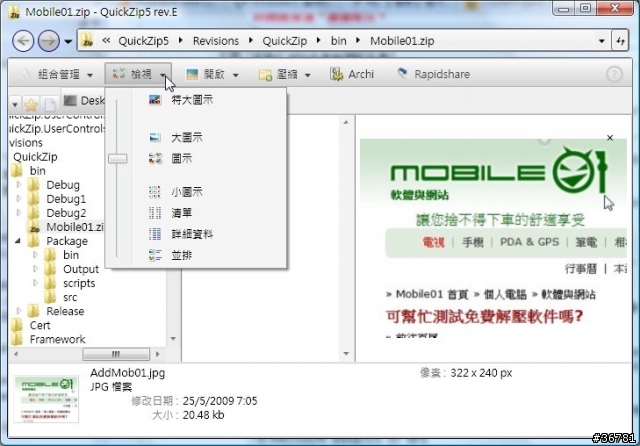Click the Desk tab on the bookmark bar

coord(84,100)
